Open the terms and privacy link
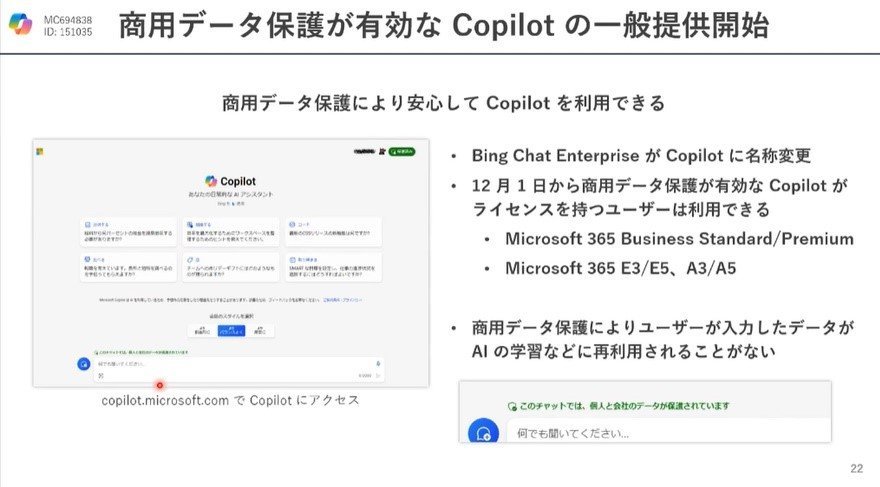Screen dimensions: 880x487 (x=342, y=300)
